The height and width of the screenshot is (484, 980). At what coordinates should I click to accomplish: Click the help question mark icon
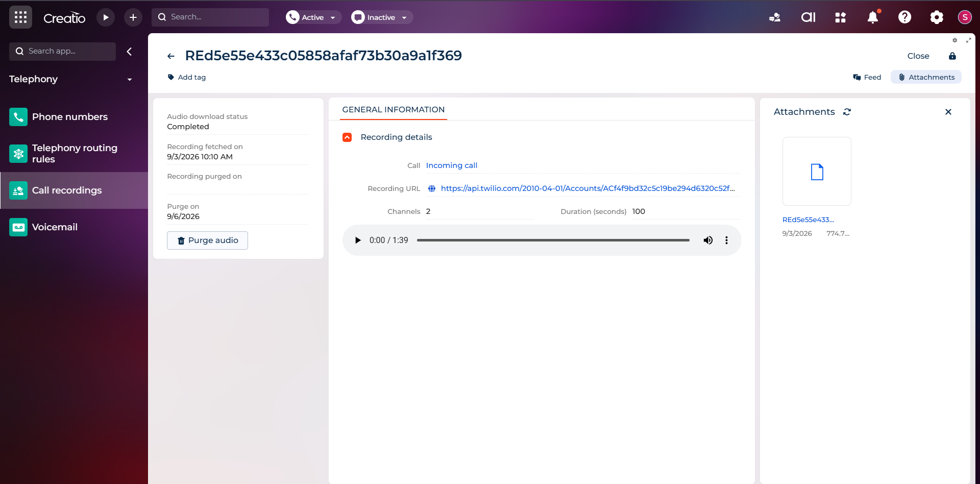pos(904,17)
